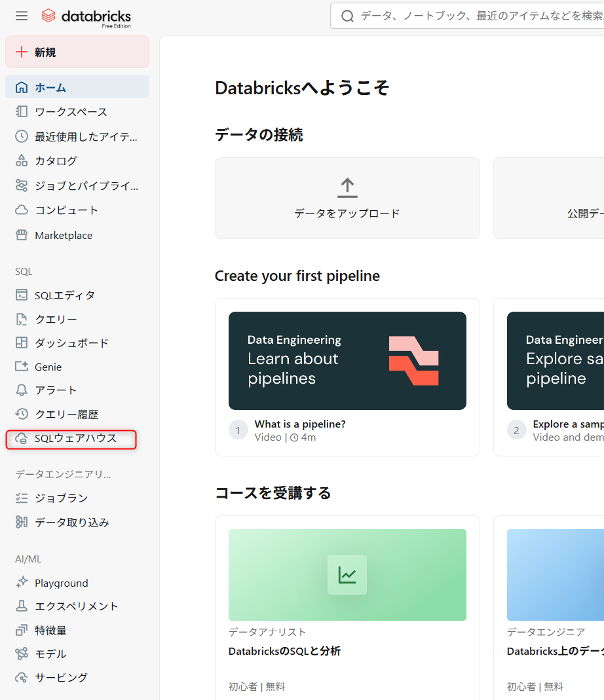Open the Compute (コンピュート) cloud icon
The width and height of the screenshot is (604, 700).
22,210
